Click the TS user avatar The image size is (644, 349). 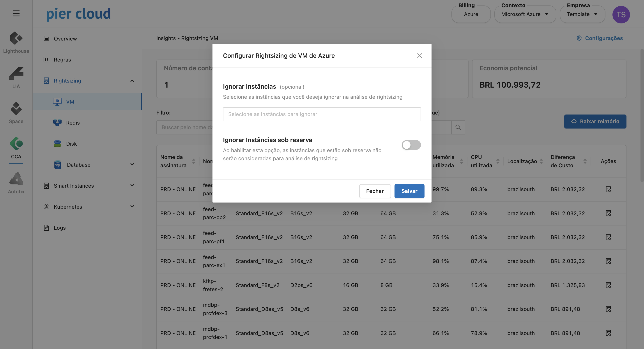point(621,14)
